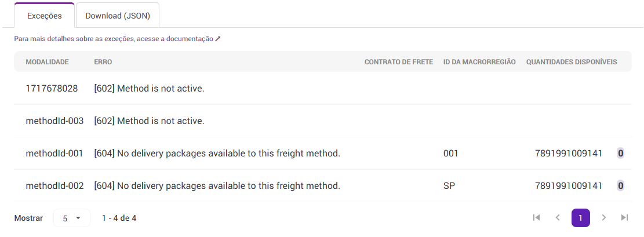This screenshot has width=644, height=237.
Task: Open the rows-per-page dropdown
Action: coord(72,218)
